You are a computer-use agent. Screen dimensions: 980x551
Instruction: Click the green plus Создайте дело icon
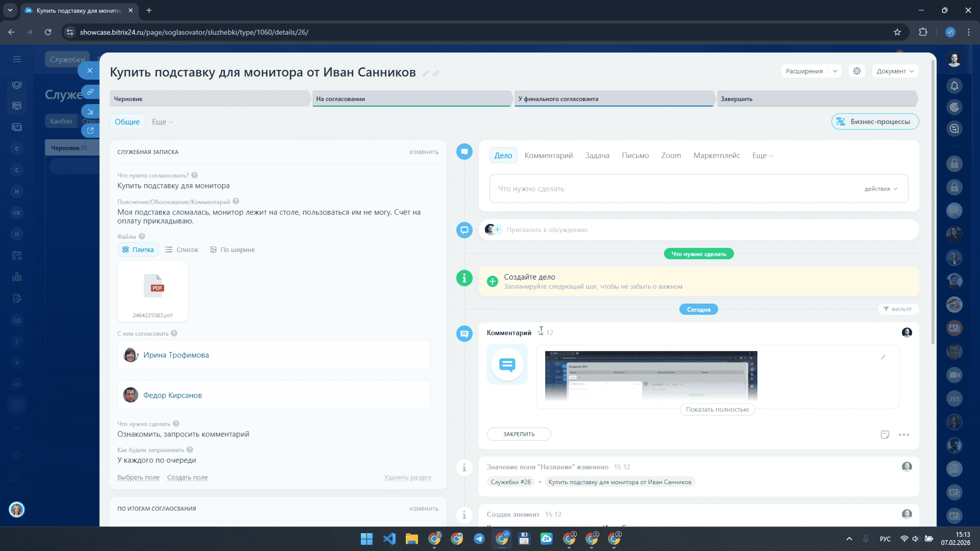pyautogui.click(x=492, y=281)
